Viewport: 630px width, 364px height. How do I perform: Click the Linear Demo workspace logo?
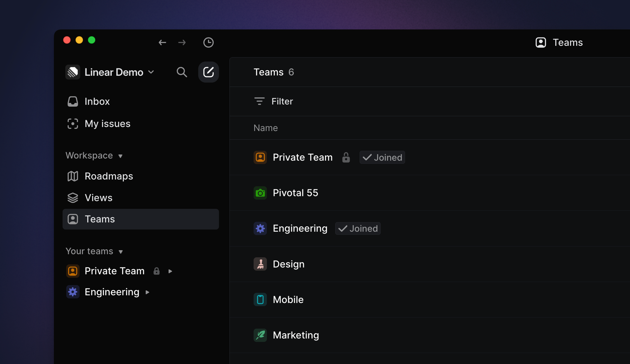[x=73, y=72]
